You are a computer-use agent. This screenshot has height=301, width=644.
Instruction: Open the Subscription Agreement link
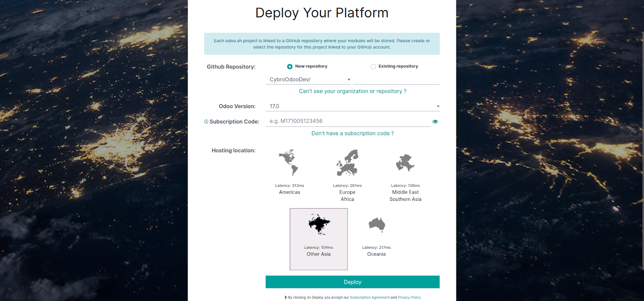[370, 297]
